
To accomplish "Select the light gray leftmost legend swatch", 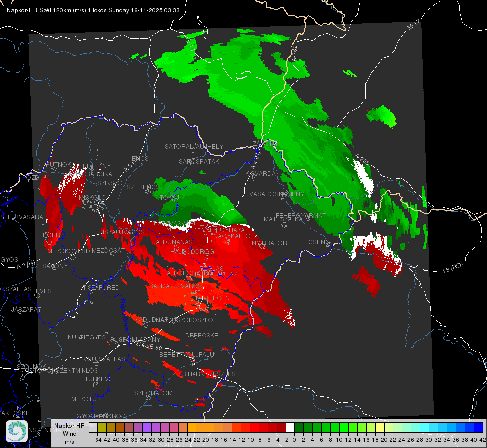I will pyautogui.click(x=93, y=428).
